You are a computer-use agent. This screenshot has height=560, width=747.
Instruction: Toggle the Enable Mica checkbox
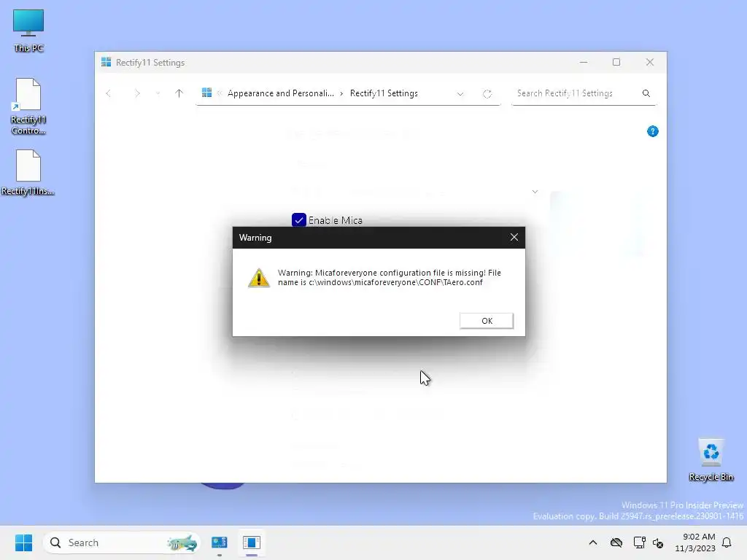click(x=298, y=220)
